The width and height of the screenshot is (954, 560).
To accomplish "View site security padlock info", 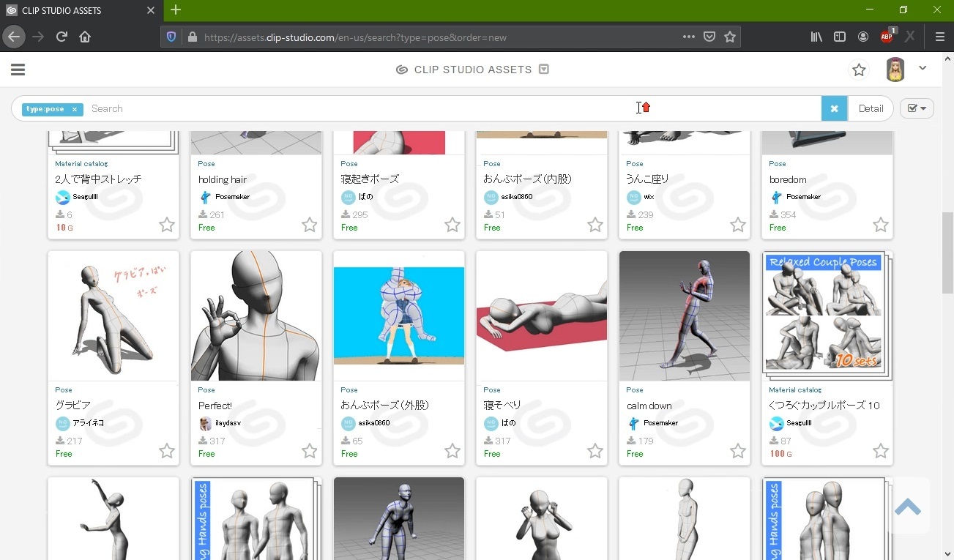I will coord(192,37).
